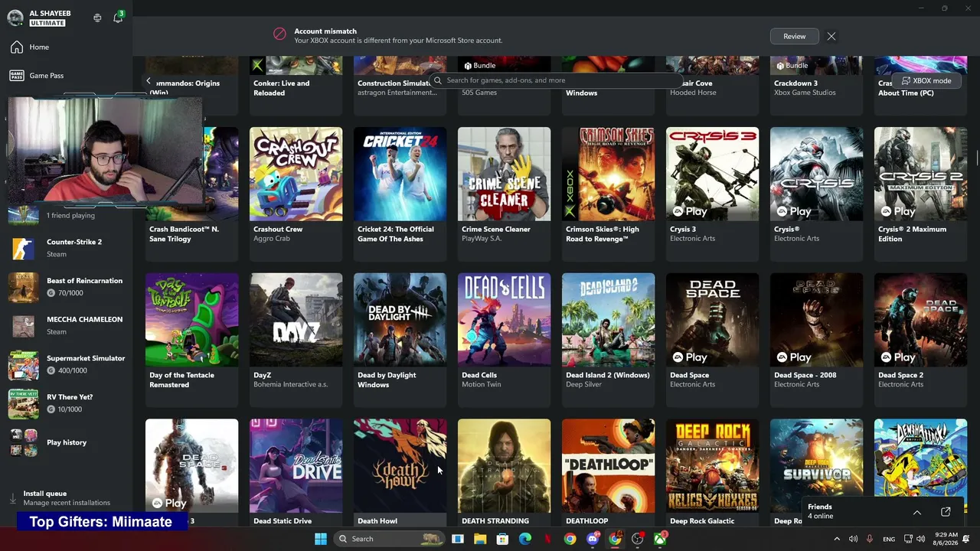Open the Dead Space 2 cover

(x=920, y=320)
